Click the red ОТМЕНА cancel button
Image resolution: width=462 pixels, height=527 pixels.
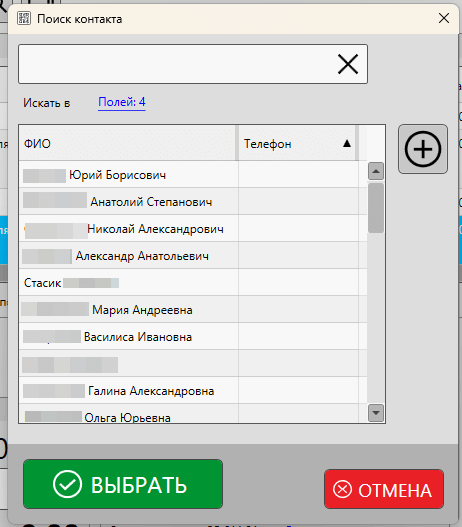pyautogui.click(x=384, y=489)
